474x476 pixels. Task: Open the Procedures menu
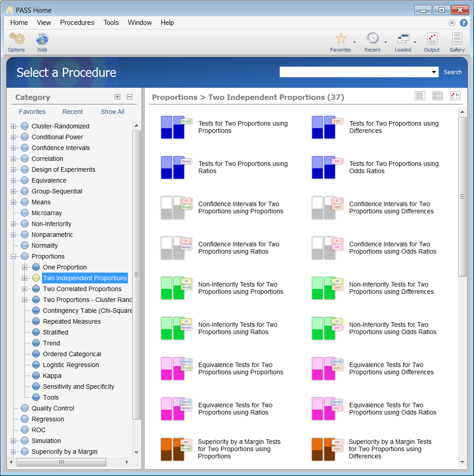pyautogui.click(x=77, y=23)
